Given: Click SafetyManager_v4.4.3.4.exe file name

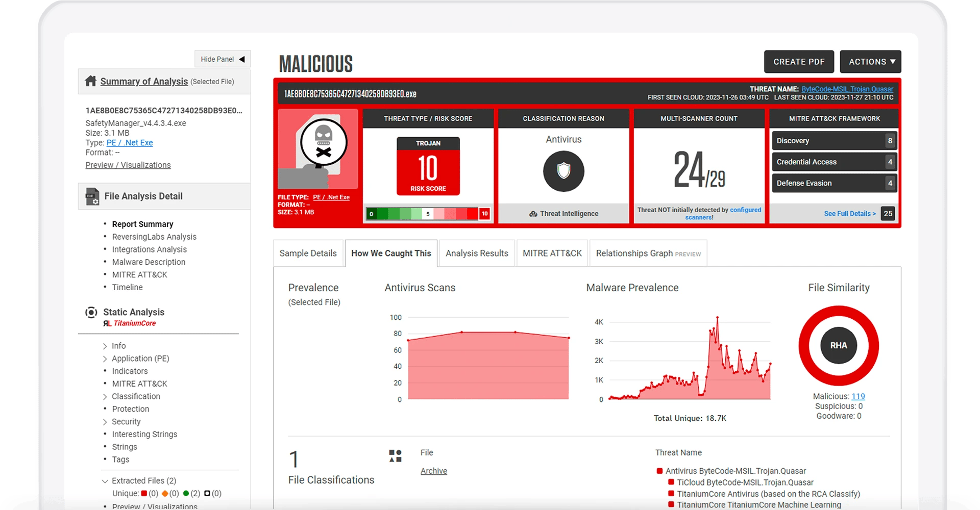Looking at the screenshot, I should [136, 123].
